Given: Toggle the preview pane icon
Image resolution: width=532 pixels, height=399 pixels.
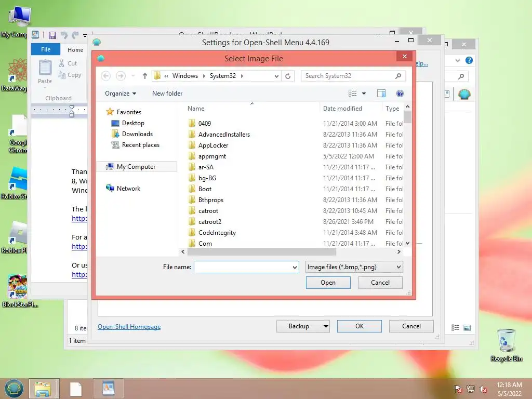Looking at the screenshot, I should pos(381,94).
